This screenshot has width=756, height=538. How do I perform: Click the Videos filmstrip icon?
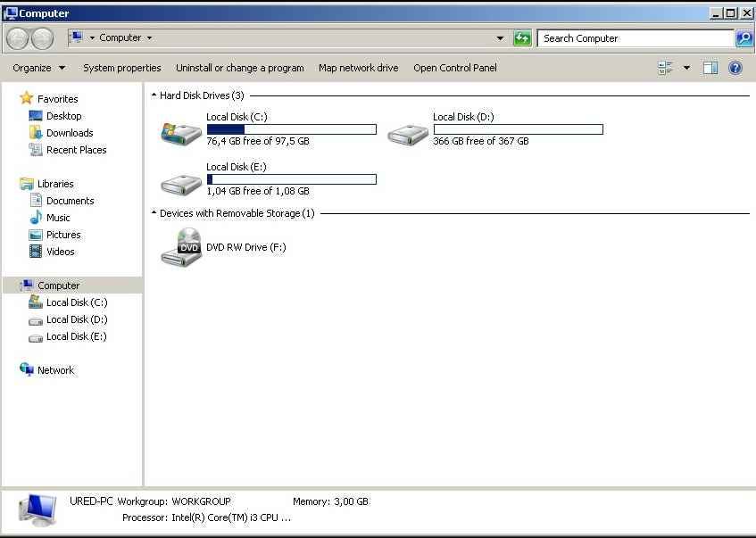(36, 252)
